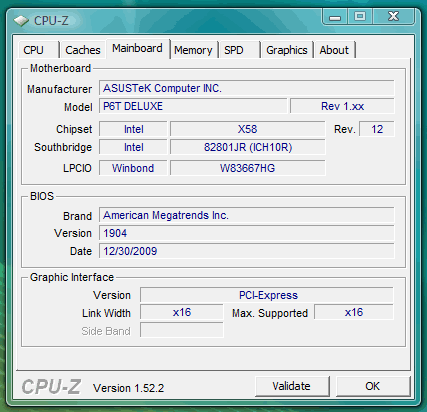Open the About tab
This screenshot has height=412, width=427.
[x=334, y=50]
